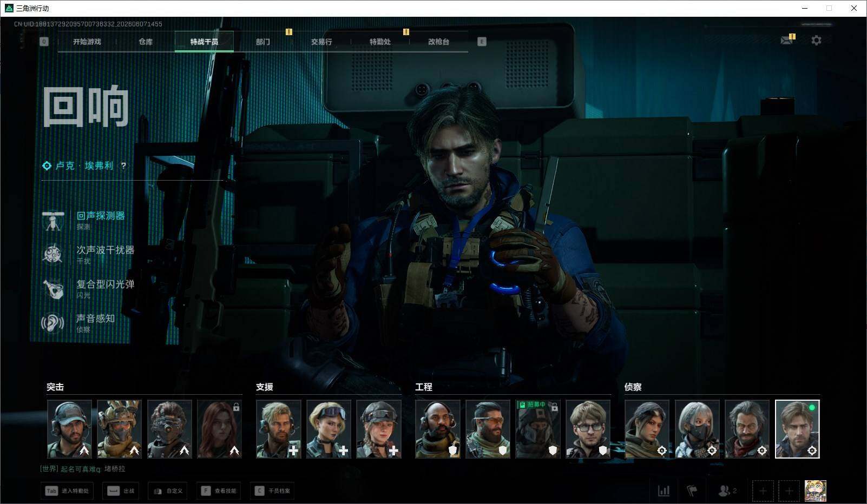This screenshot has height=504, width=867.
Task: Select the 声音感知 ear skill icon
Action: point(53,323)
